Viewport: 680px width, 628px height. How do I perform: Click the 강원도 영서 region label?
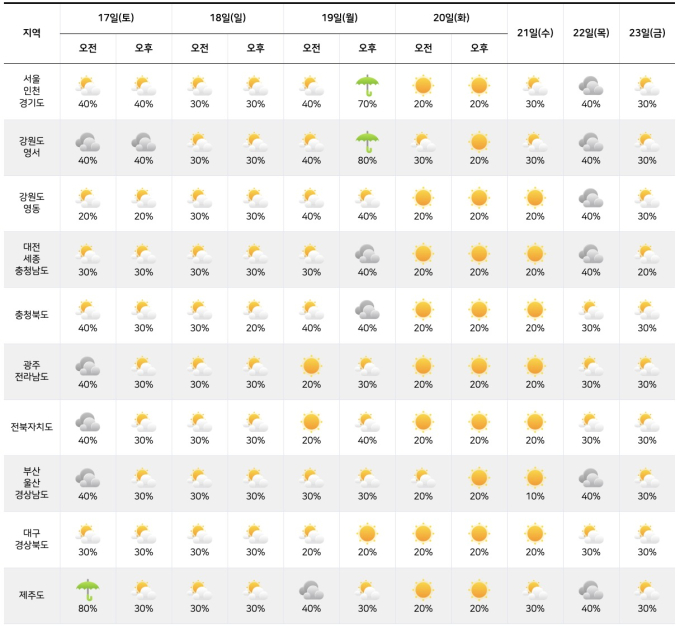[x=32, y=147]
